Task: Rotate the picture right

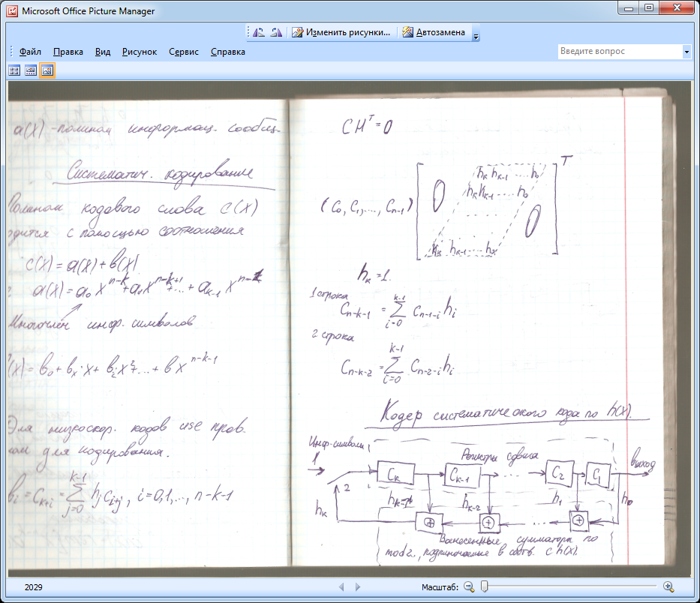Action: coord(276,32)
